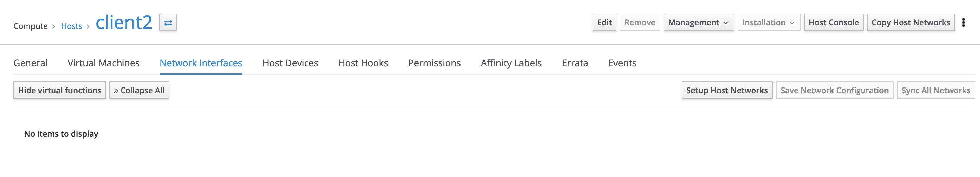Select the Network Interfaces tab
This screenshot has height=177, width=980.
point(201,63)
